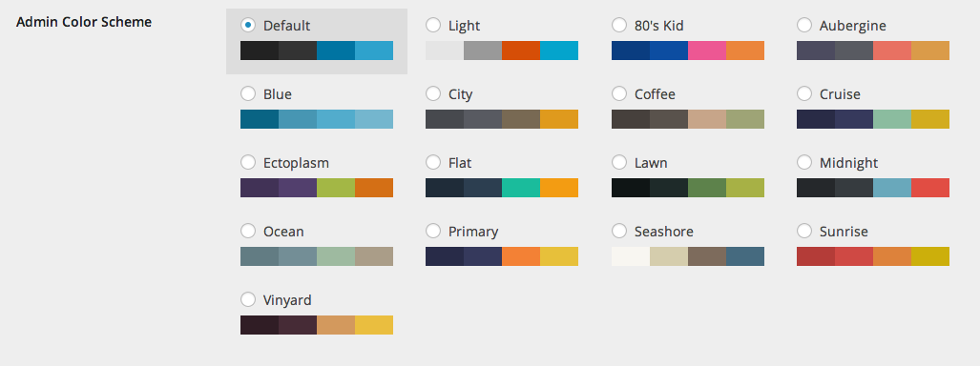Screen dimensions: 980x366
Task: Select the City scheme radio button
Action: tap(433, 93)
